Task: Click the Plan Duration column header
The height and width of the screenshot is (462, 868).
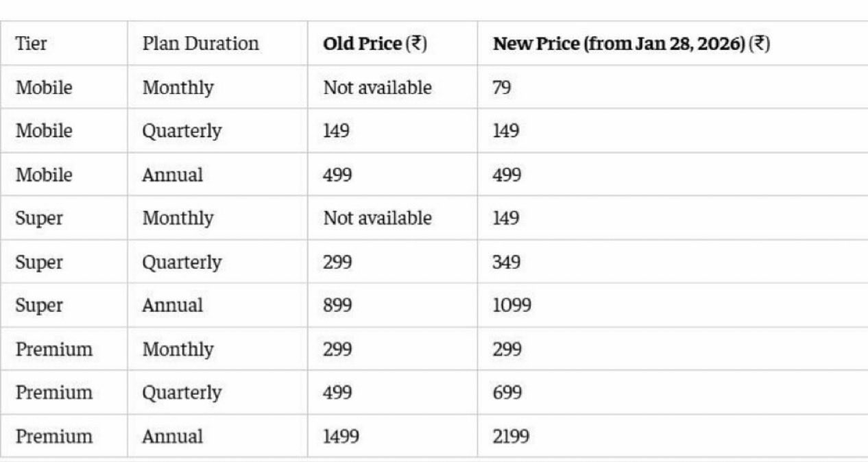Action: coord(200,44)
